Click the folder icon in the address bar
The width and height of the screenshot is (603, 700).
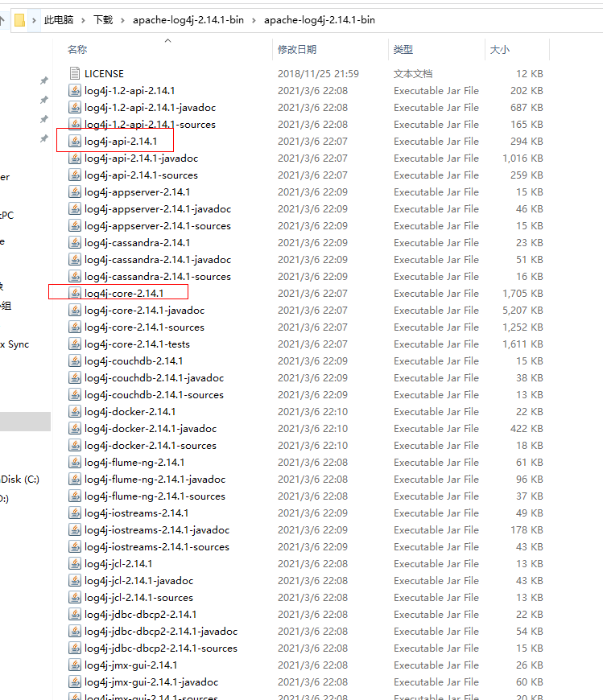point(19,20)
